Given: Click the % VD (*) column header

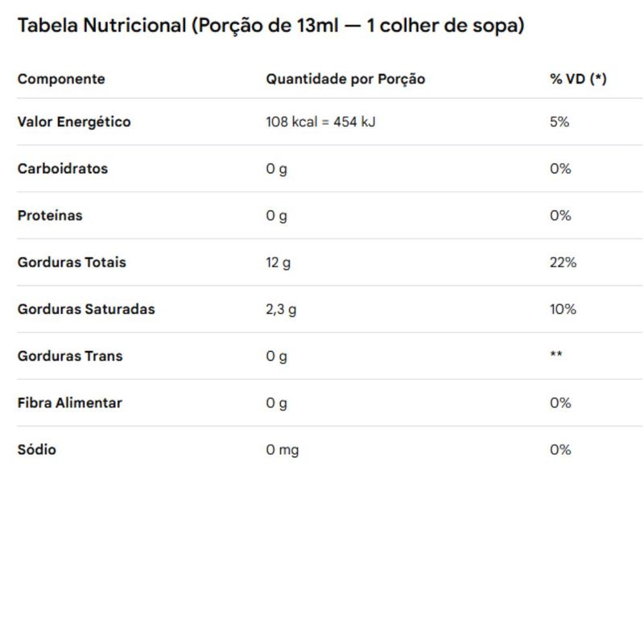Looking at the screenshot, I should (578, 78).
